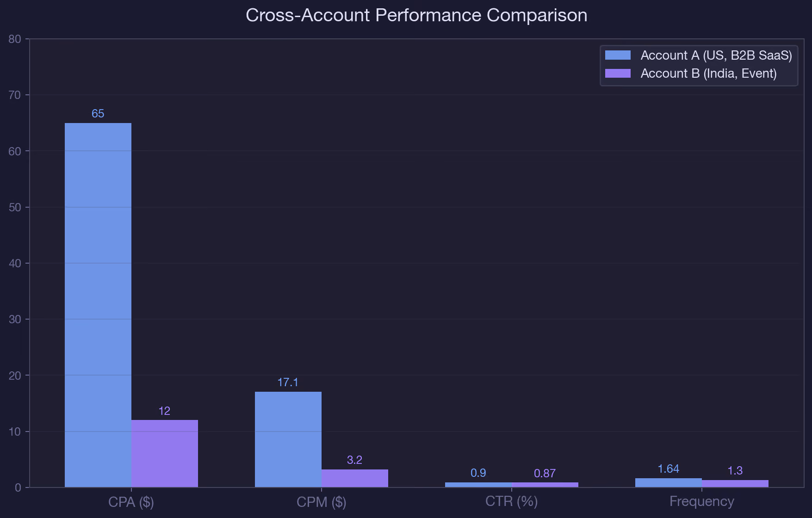Click the purple CPM bar for Account B
The image size is (812, 518).
click(355, 478)
